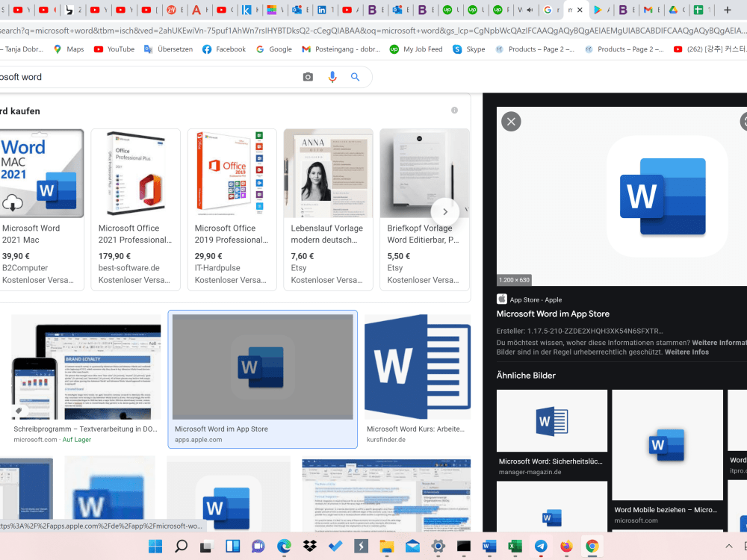Open the Windows Start menu
747x560 pixels.
click(x=155, y=547)
